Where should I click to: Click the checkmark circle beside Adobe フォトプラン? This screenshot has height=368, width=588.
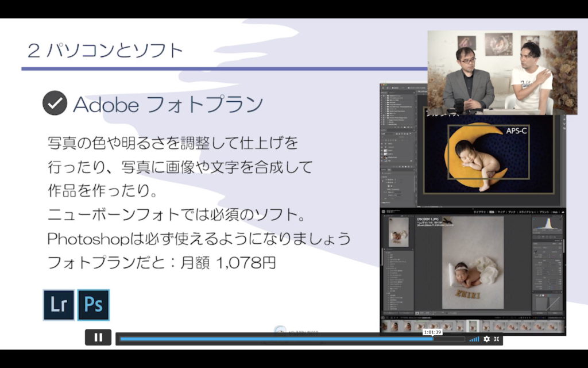tap(55, 103)
